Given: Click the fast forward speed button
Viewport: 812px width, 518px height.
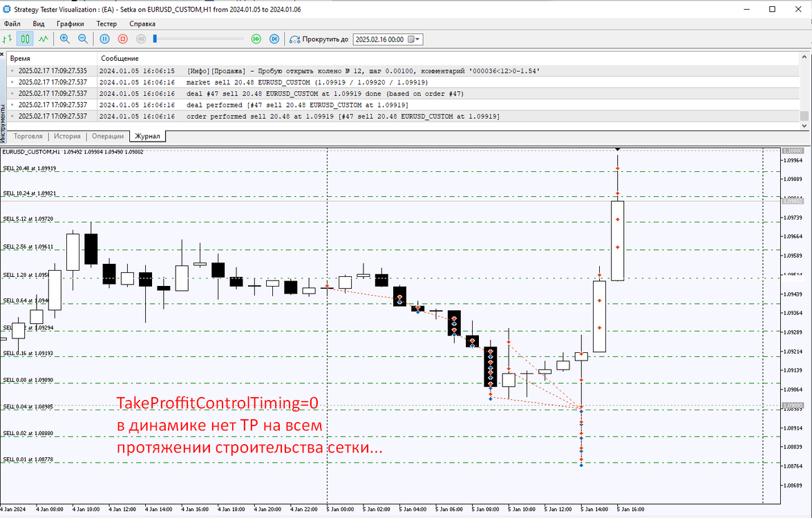Looking at the screenshot, I should [256, 39].
